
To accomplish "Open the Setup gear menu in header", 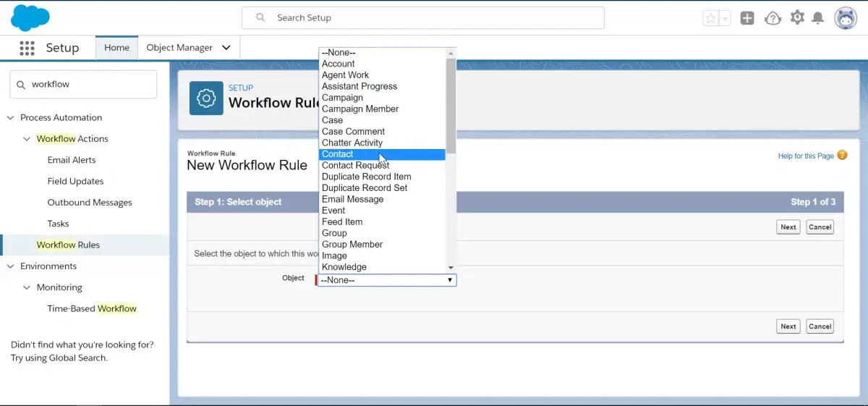I will point(797,17).
